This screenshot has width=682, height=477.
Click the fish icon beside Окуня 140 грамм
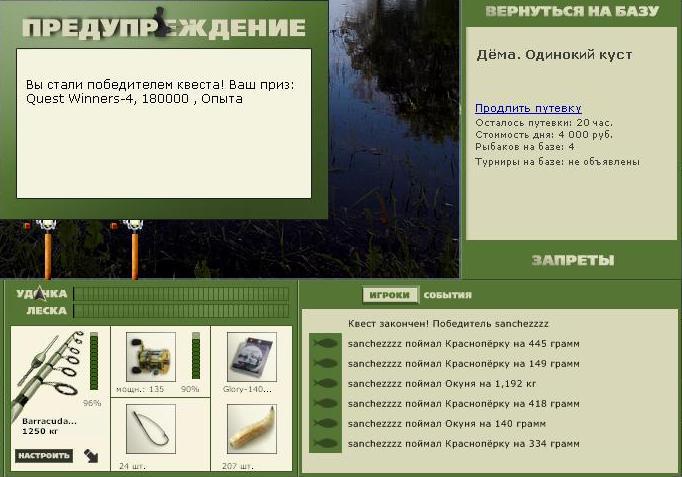(325, 424)
